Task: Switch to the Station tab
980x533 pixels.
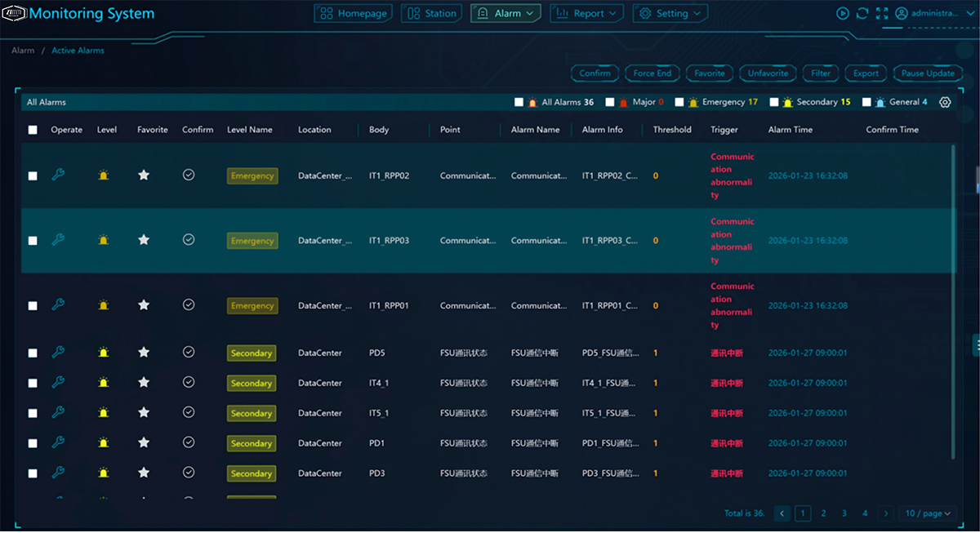Action: 432,14
